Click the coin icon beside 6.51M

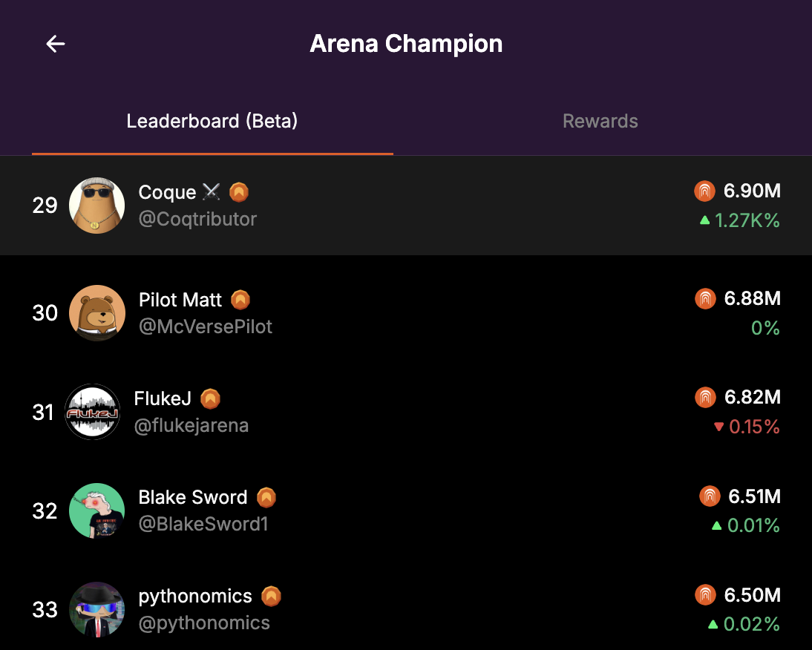tap(710, 496)
